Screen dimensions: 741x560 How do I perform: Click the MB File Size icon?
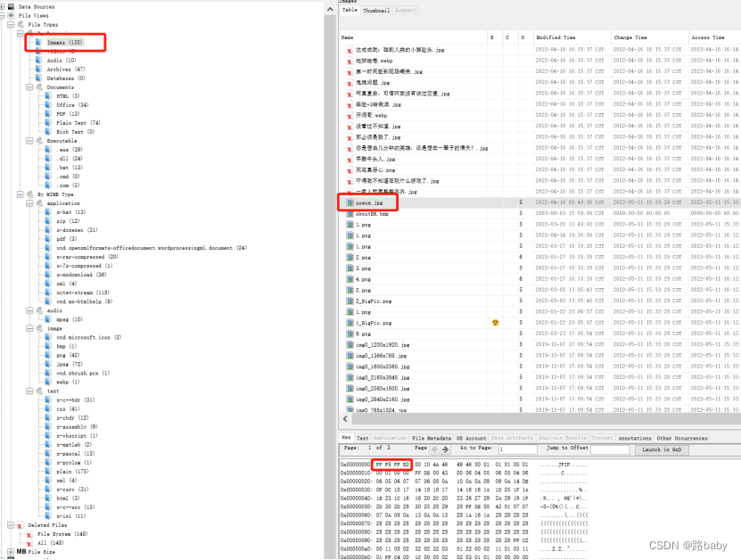(x=21, y=551)
